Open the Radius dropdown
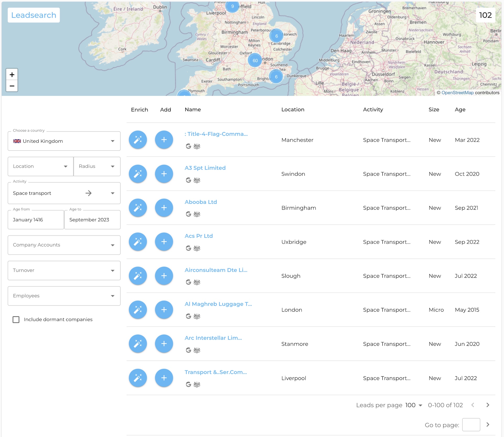The image size is (504, 437). click(97, 166)
